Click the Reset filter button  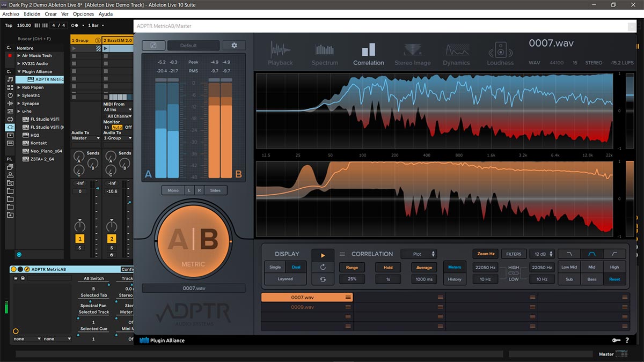(614, 279)
